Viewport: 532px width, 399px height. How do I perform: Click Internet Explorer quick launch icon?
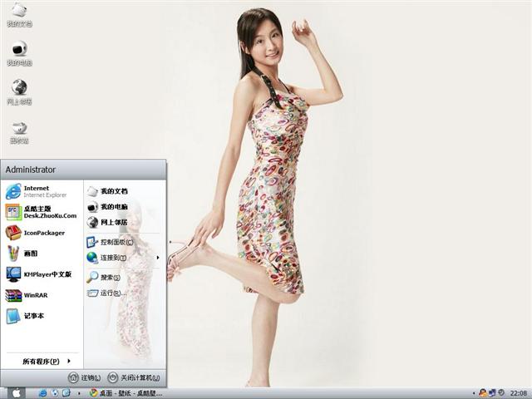42,393
